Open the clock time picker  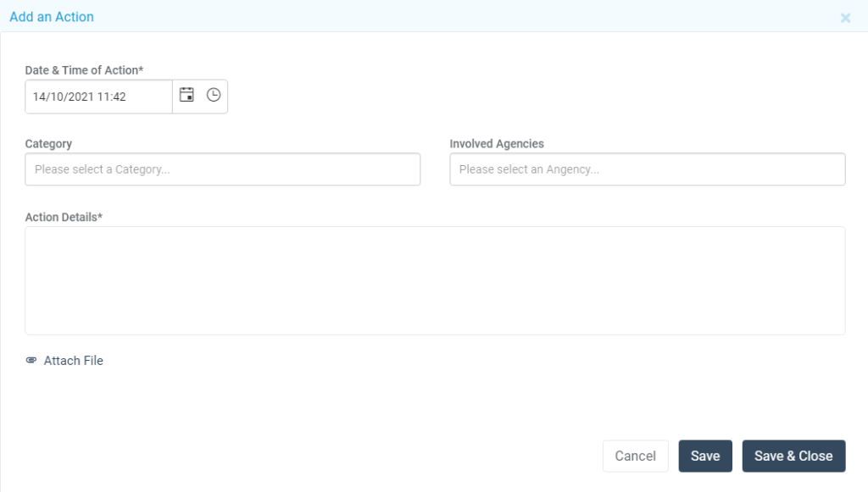pos(213,95)
